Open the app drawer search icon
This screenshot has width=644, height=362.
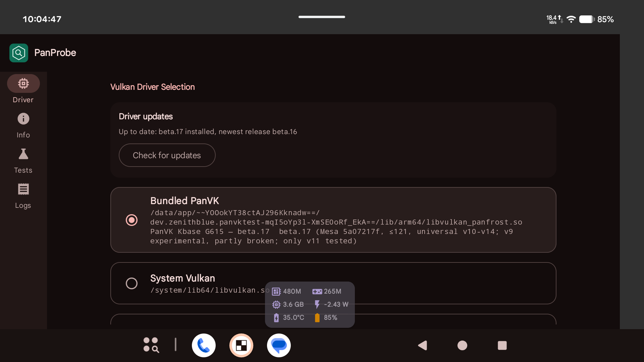(151, 345)
